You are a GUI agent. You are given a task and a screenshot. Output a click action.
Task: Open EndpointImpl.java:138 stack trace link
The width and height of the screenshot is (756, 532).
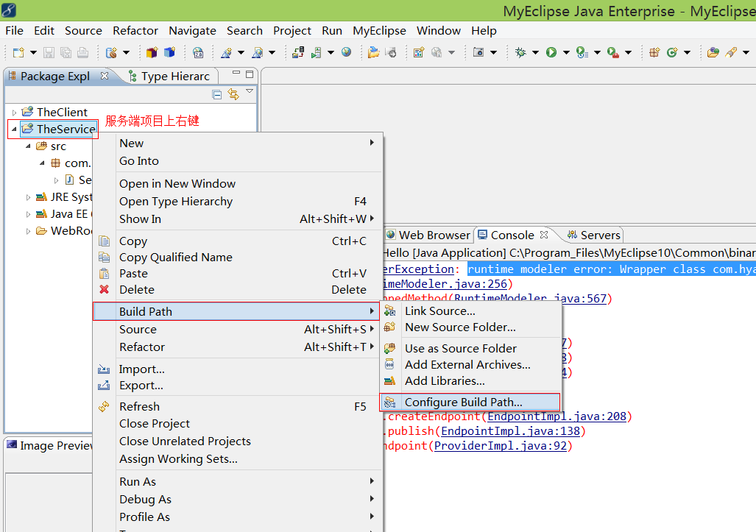click(x=510, y=430)
